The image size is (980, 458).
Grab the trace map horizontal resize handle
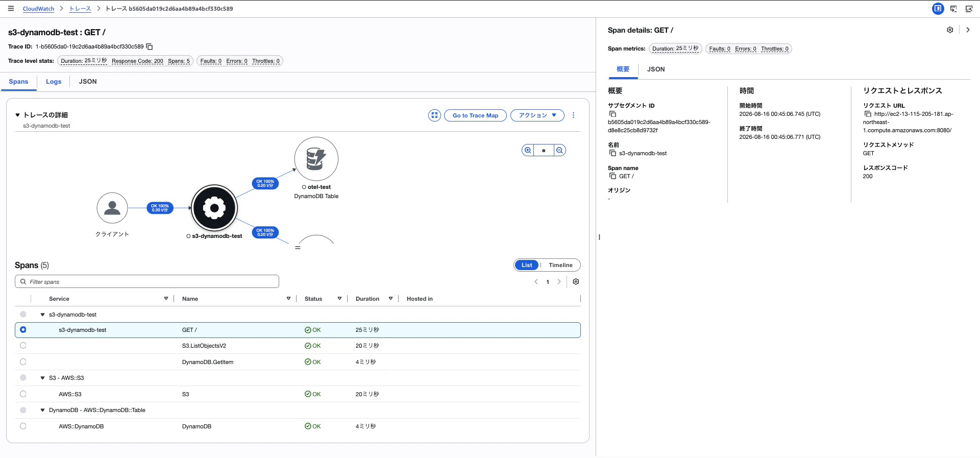click(298, 248)
